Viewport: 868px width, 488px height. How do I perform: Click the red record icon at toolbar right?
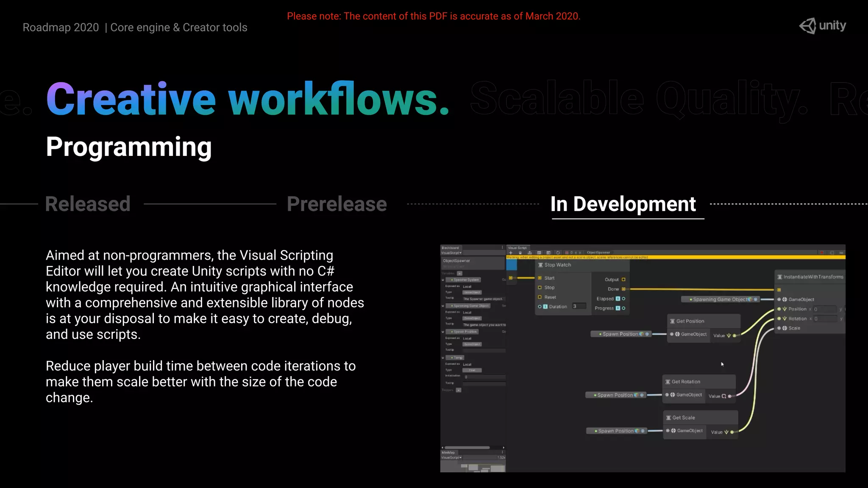[x=822, y=252]
